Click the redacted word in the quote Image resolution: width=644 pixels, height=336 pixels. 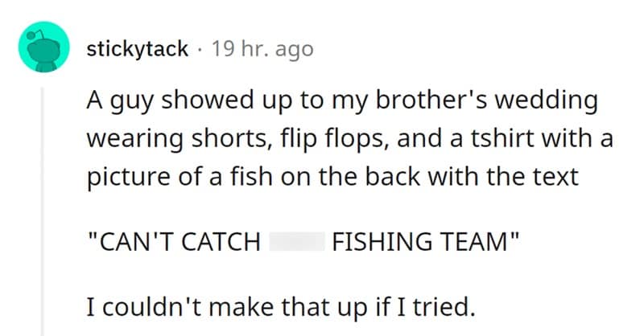pyautogui.click(x=296, y=241)
